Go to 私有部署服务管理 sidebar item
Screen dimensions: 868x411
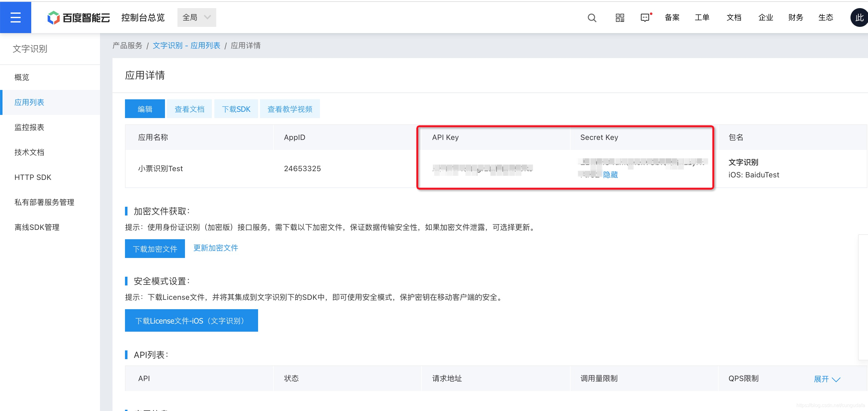[x=44, y=202]
